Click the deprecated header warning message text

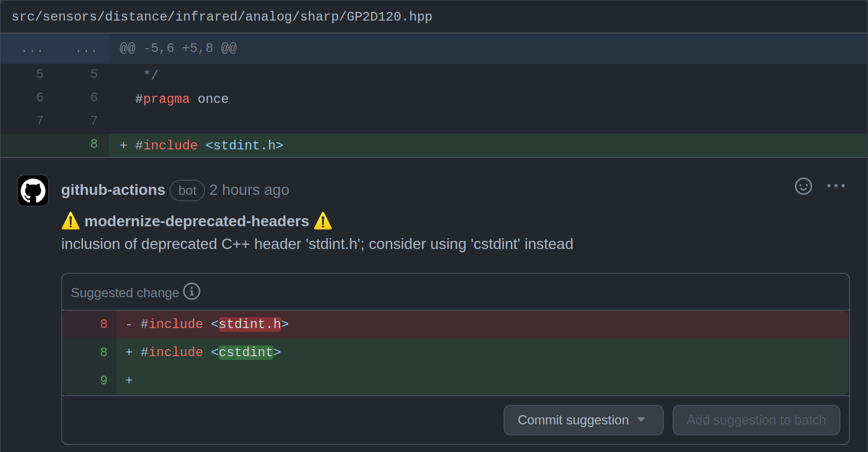[317, 244]
